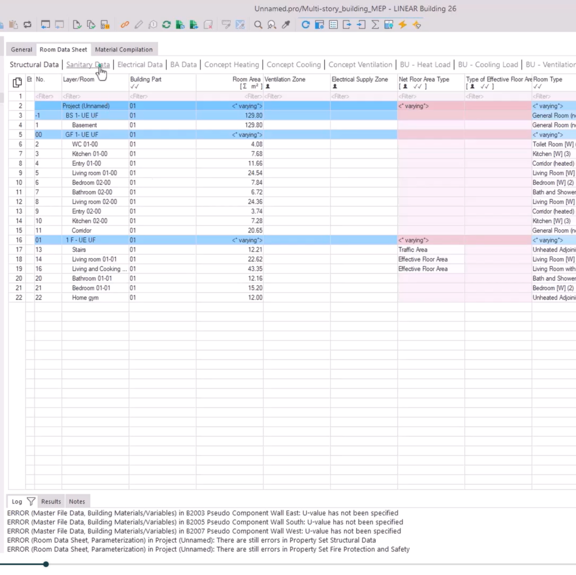576x575 pixels.
Task: Click the log filter funnel icon
Action: [31, 501]
